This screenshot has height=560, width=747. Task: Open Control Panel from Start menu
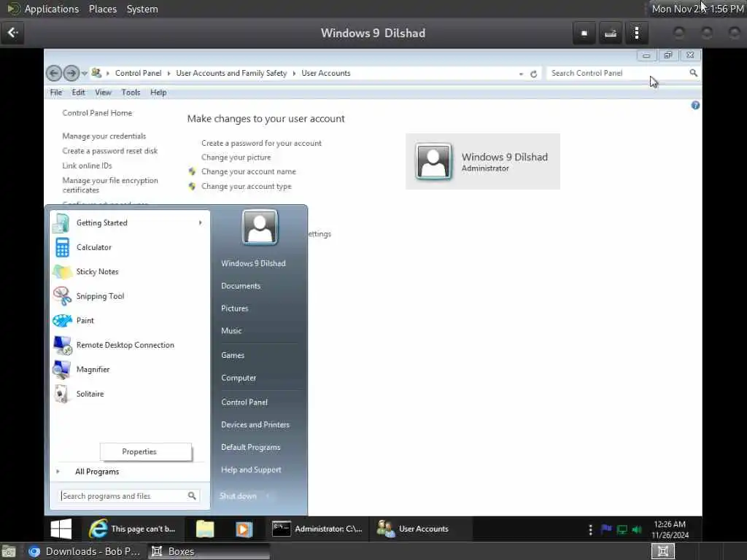pos(244,402)
